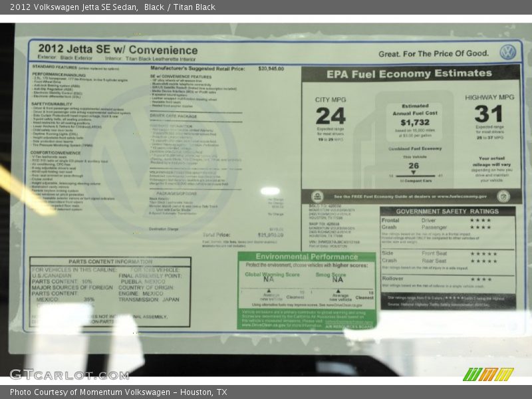Click the 'TRANSMISSION: JAPAN' line

(x=148, y=300)
